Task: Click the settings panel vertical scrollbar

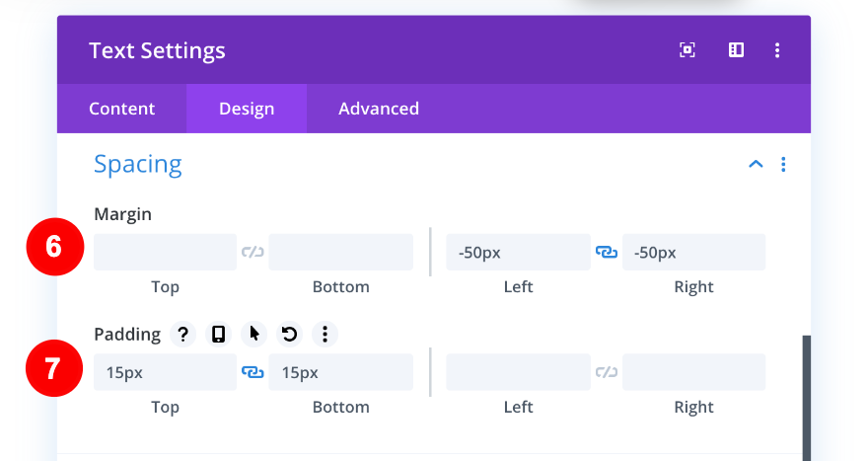Action: (x=806, y=395)
